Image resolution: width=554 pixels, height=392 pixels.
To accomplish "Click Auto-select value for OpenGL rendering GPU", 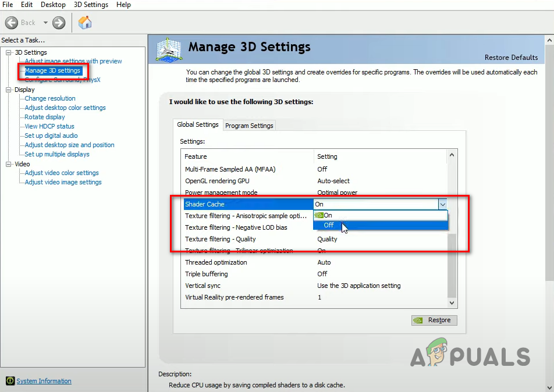I will pos(333,181).
